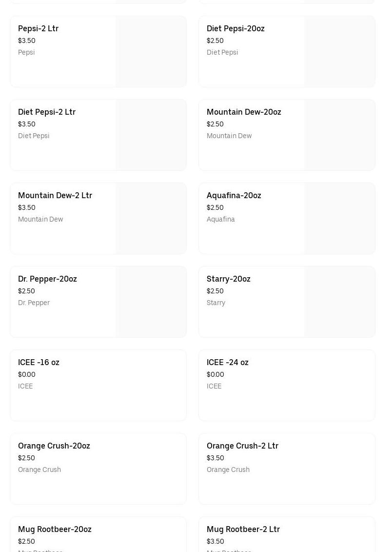The width and height of the screenshot is (392, 552).
Task: Click the Aquafina-20oz image placeholder
Action: (x=340, y=219)
